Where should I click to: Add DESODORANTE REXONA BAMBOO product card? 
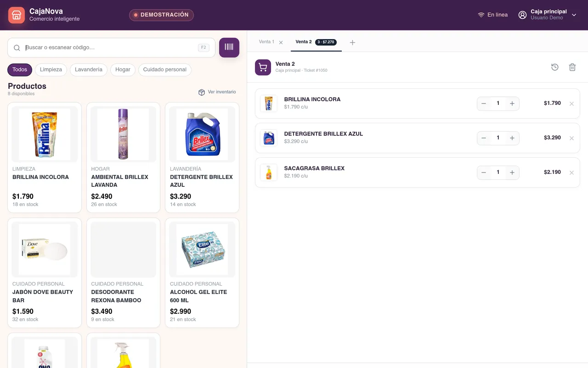coord(123,273)
